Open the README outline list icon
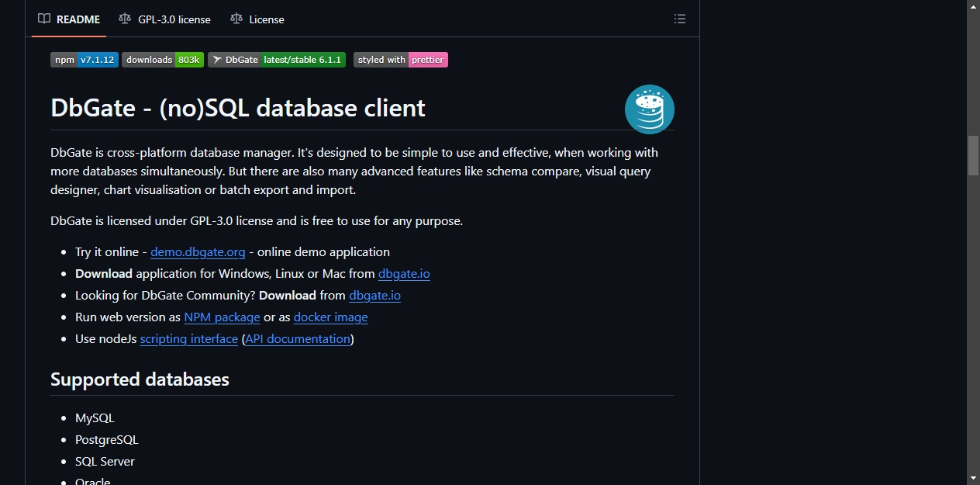This screenshot has width=980, height=485. coord(680,19)
